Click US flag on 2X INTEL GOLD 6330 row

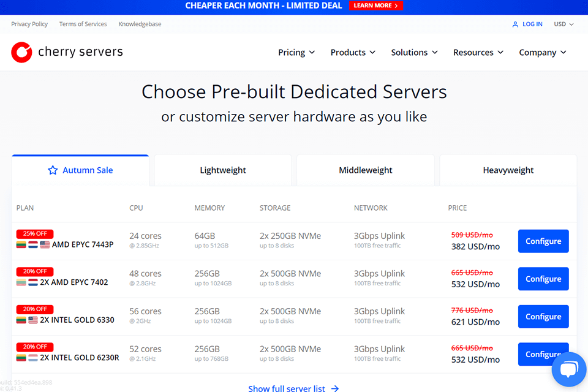click(33, 320)
